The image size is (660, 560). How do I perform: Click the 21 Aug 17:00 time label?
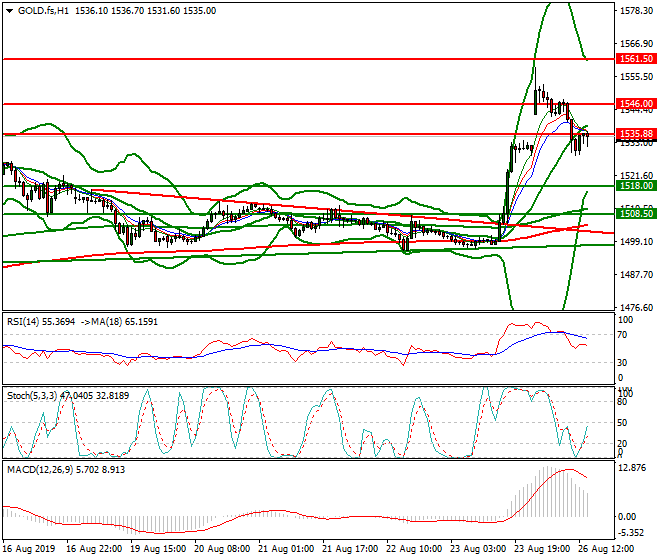click(350, 549)
